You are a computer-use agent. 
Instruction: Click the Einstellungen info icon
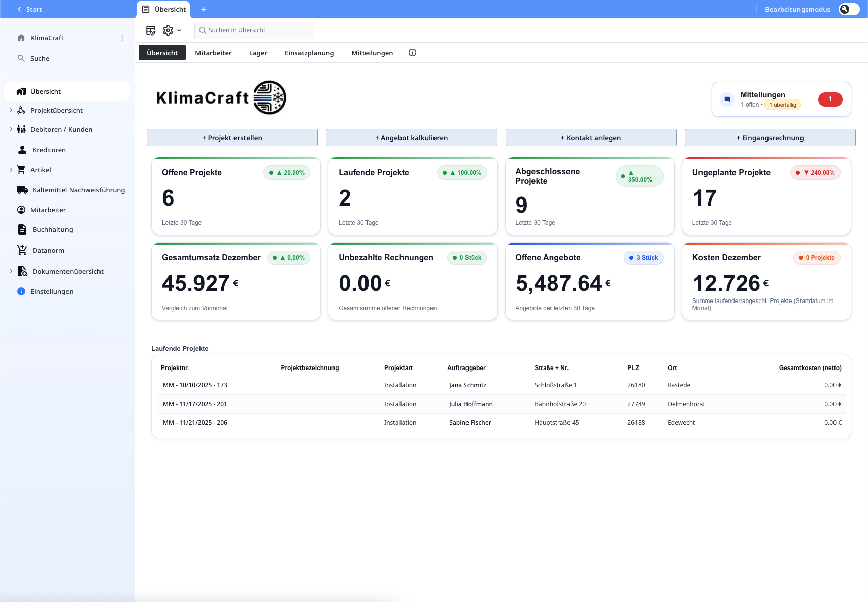(x=21, y=291)
